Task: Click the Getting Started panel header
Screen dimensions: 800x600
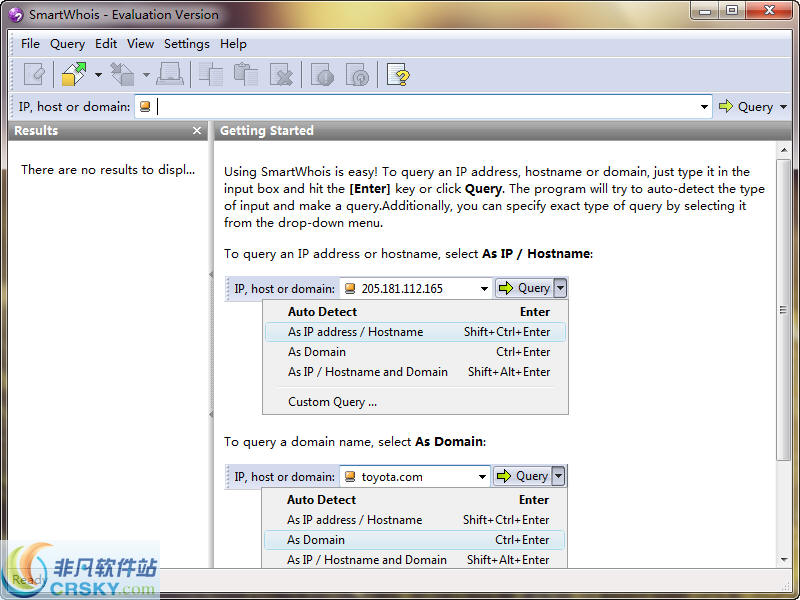Action: click(503, 131)
